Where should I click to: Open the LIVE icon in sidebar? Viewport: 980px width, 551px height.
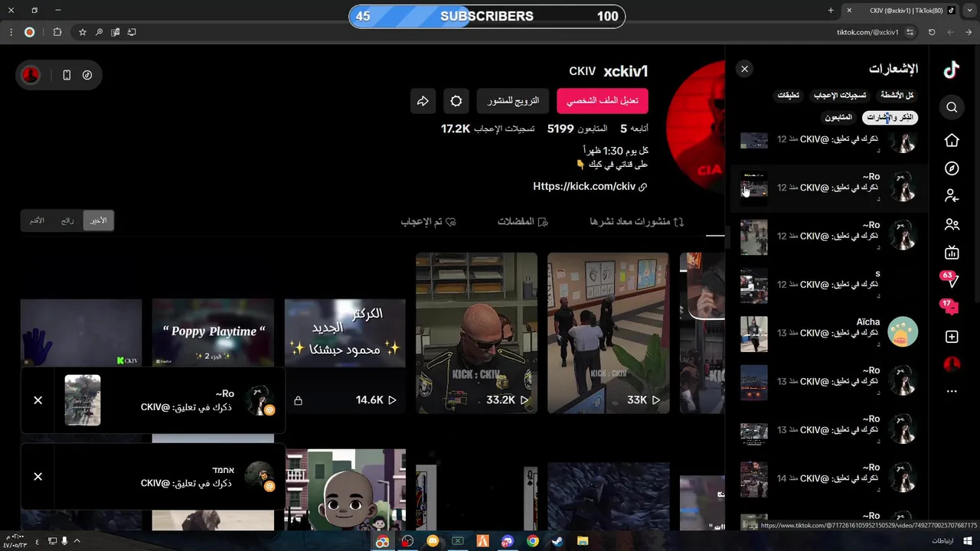(952, 253)
